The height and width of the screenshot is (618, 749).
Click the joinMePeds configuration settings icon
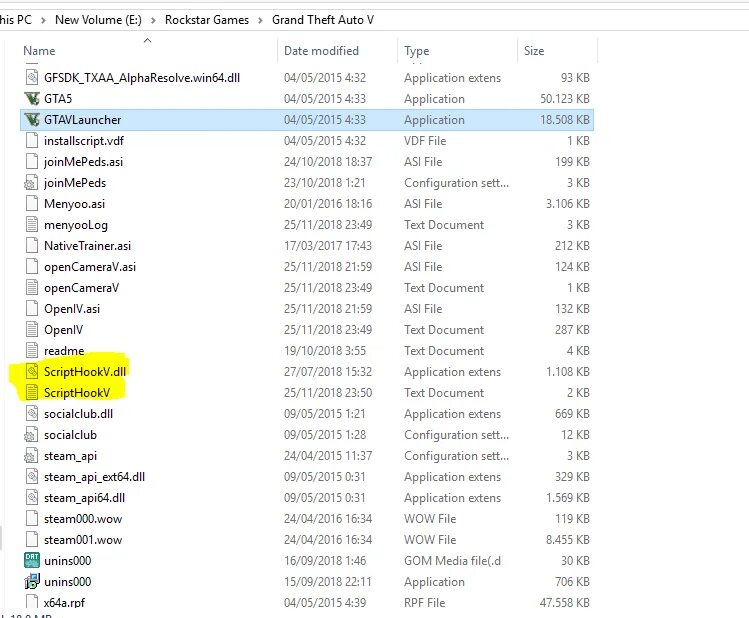tap(31, 183)
